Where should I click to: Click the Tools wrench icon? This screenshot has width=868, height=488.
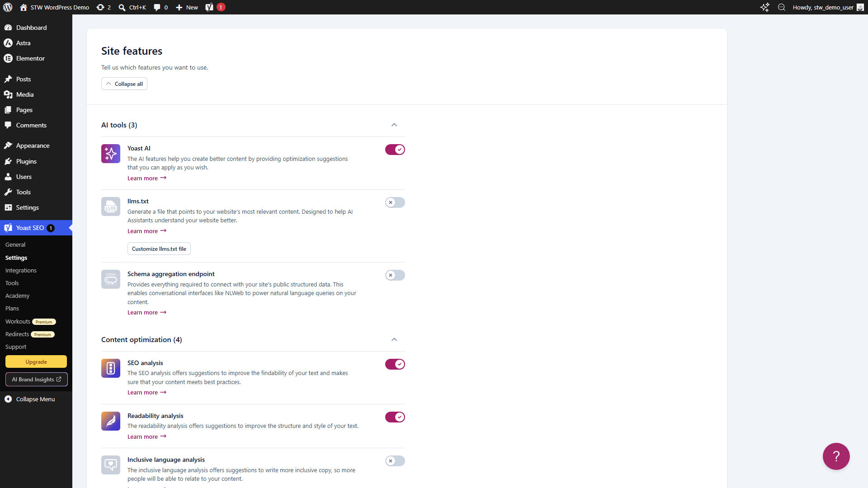coord(8,192)
